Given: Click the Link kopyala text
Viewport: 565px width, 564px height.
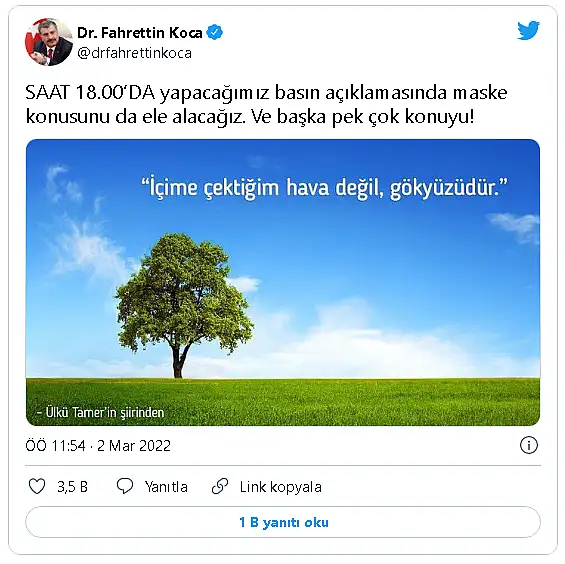Looking at the screenshot, I should [x=281, y=487].
